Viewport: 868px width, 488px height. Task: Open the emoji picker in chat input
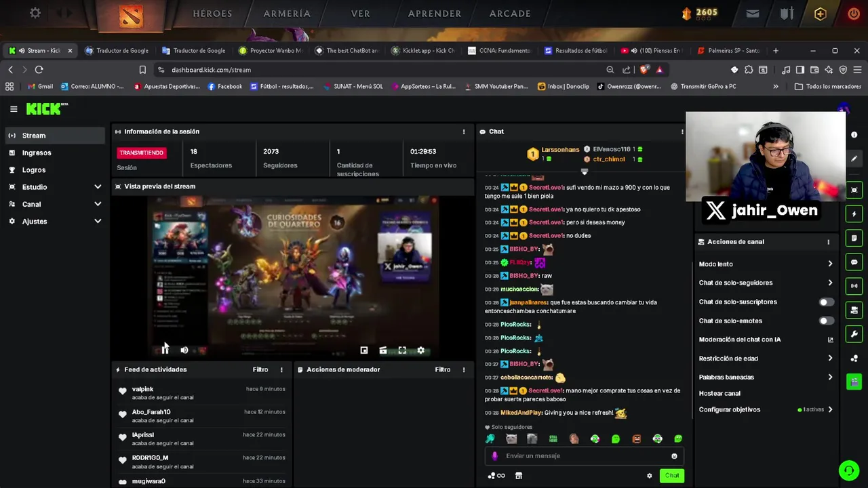[x=674, y=456]
